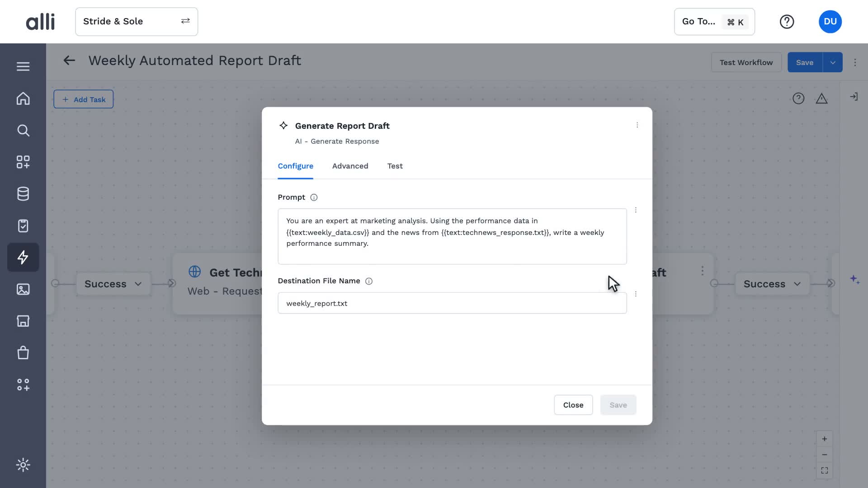Click inside the Prompt text area
The image size is (868, 488).
[452, 236]
